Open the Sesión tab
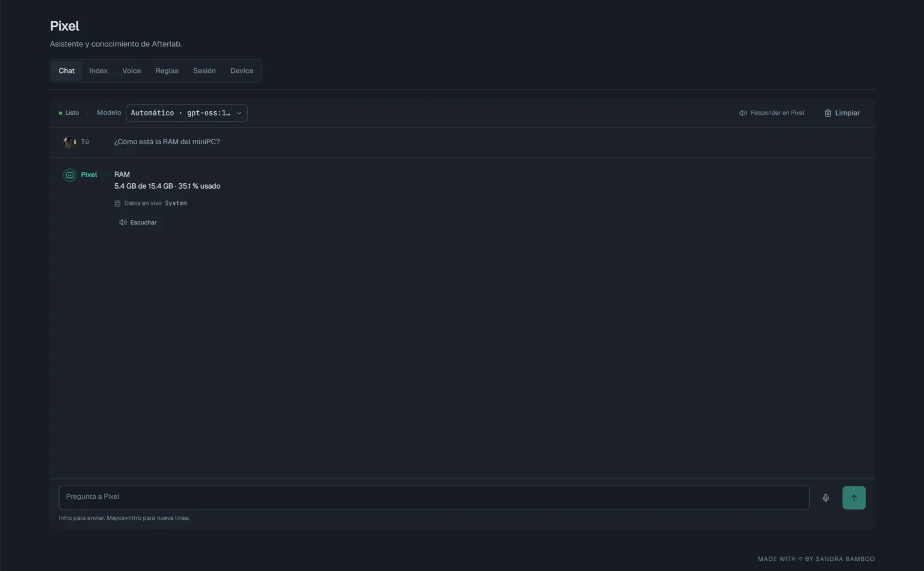Viewport: 924px width, 571px height. pos(205,71)
